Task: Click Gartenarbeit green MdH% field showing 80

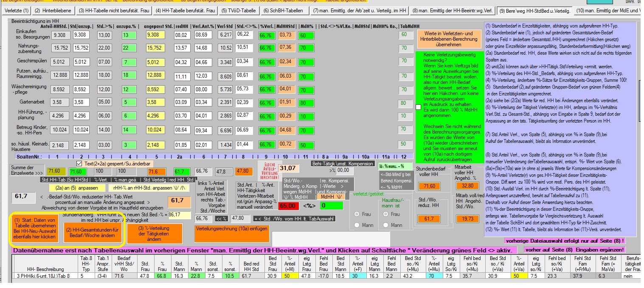Action: point(306,103)
